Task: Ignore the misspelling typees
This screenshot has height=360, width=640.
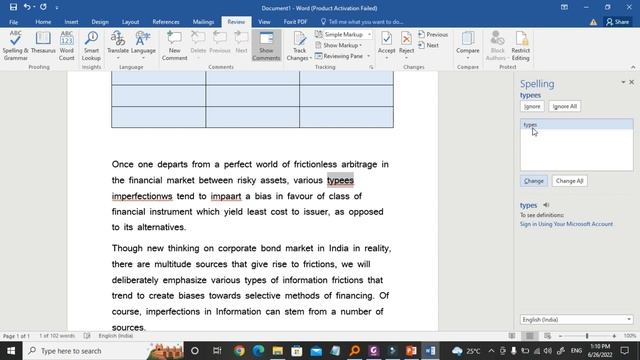Action: tap(532, 107)
